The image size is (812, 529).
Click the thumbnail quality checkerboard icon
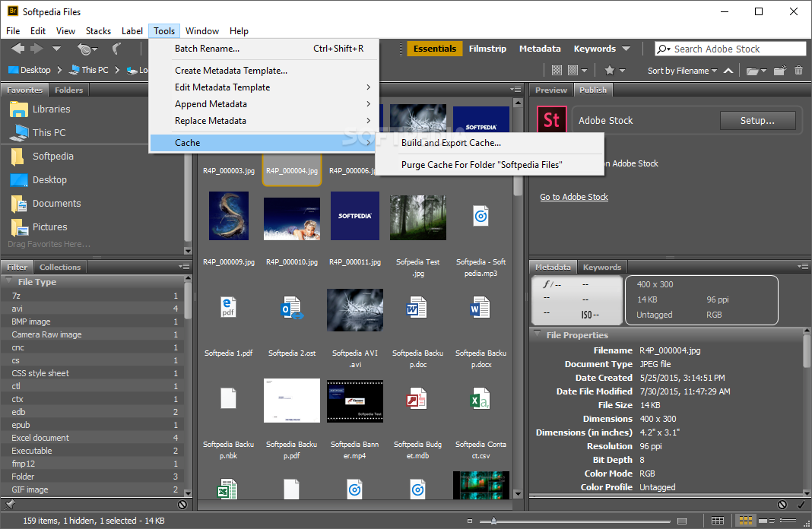click(557, 70)
